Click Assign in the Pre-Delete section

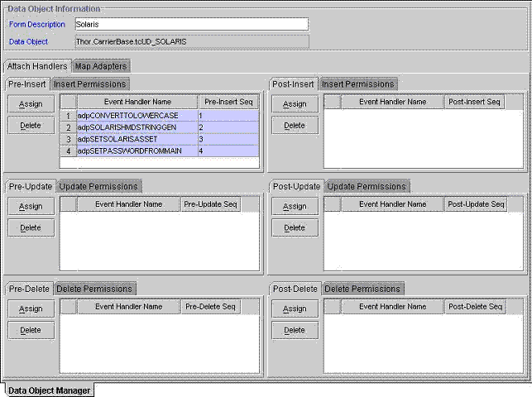pos(31,309)
